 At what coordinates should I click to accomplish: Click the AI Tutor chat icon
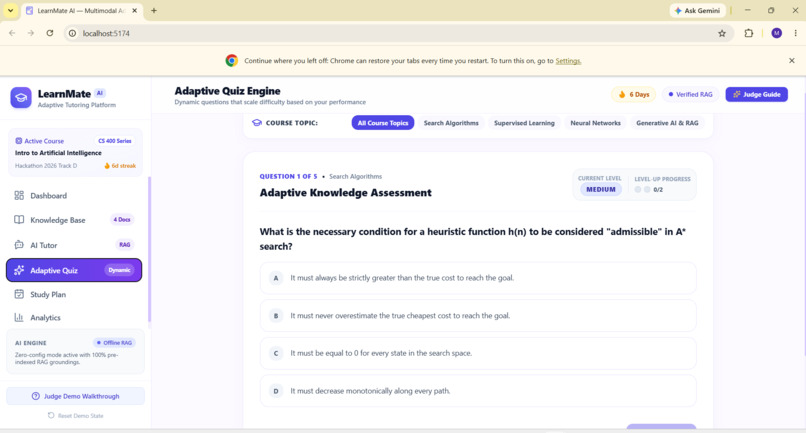(19, 245)
